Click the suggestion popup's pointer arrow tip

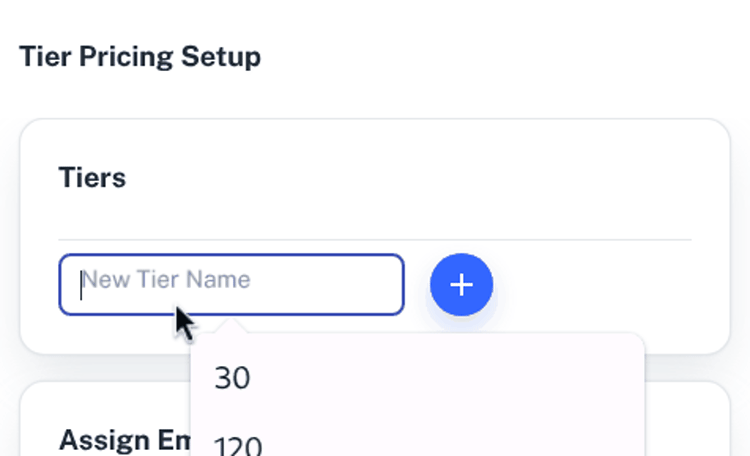230,324
